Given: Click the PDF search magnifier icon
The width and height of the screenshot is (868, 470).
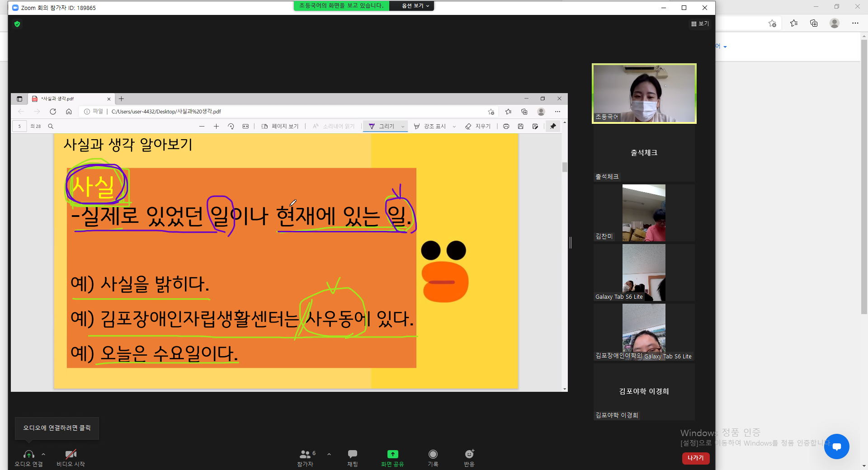Looking at the screenshot, I should tap(51, 127).
